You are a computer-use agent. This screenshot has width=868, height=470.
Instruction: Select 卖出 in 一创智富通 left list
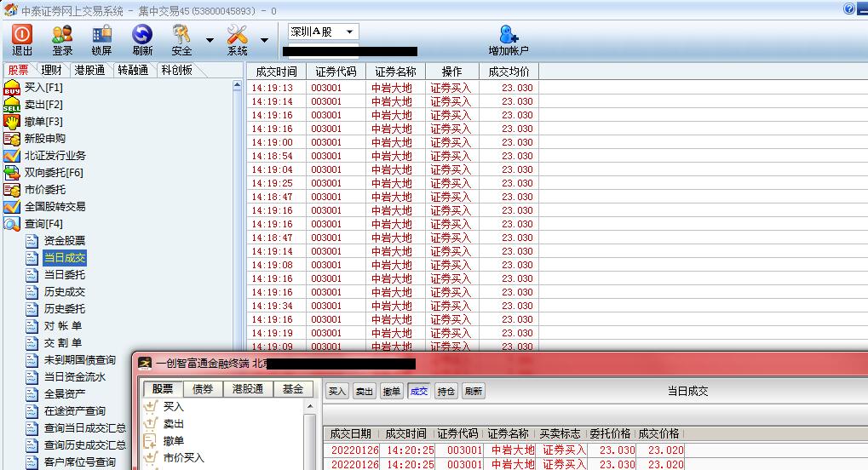tap(164, 424)
